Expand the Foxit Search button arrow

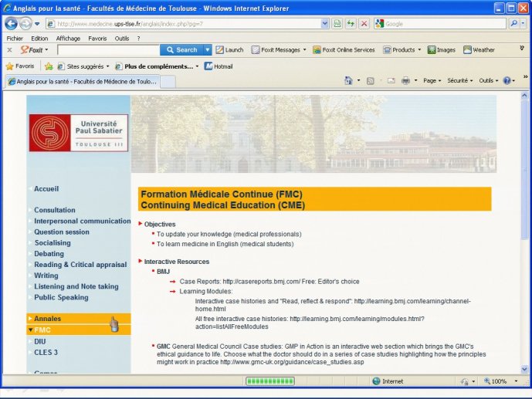(207, 50)
